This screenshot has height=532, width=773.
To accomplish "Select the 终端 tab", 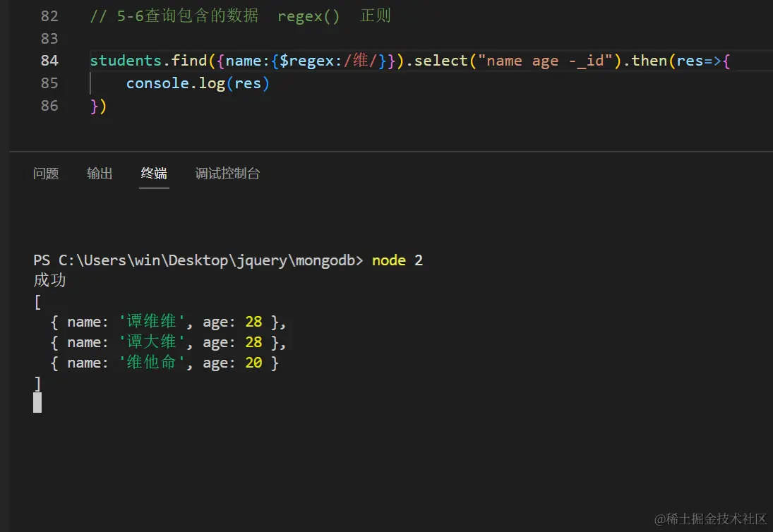I will tap(154, 174).
